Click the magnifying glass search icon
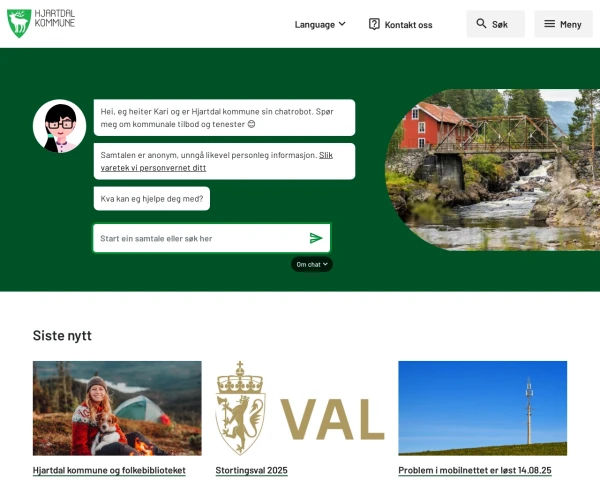Image resolution: width=600 pixels, height=480 pixels. pyautogui.click(x=481, y=24)
